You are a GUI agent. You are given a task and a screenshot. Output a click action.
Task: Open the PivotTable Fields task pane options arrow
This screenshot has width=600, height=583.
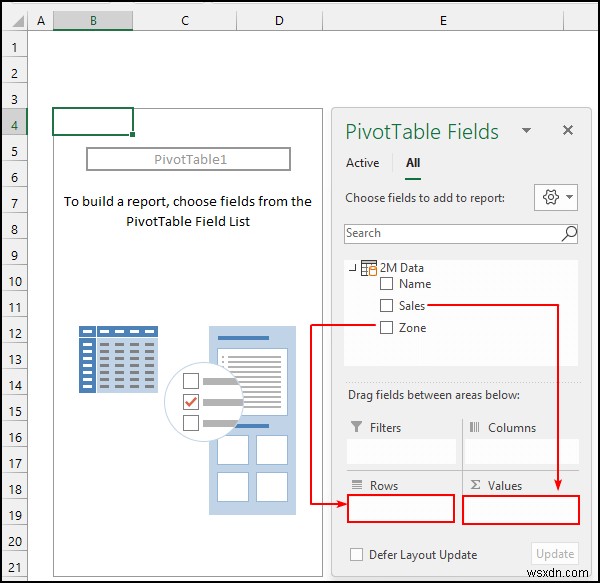tap(527, 130)
